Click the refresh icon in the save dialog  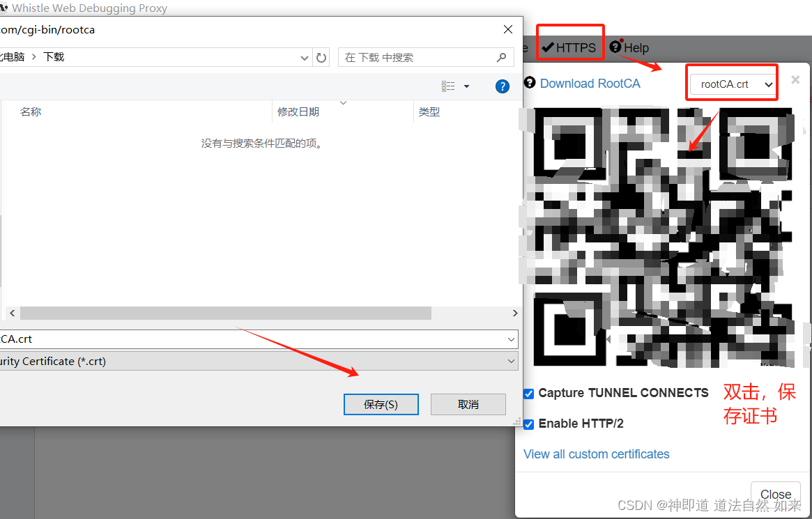tap(321, 57)
